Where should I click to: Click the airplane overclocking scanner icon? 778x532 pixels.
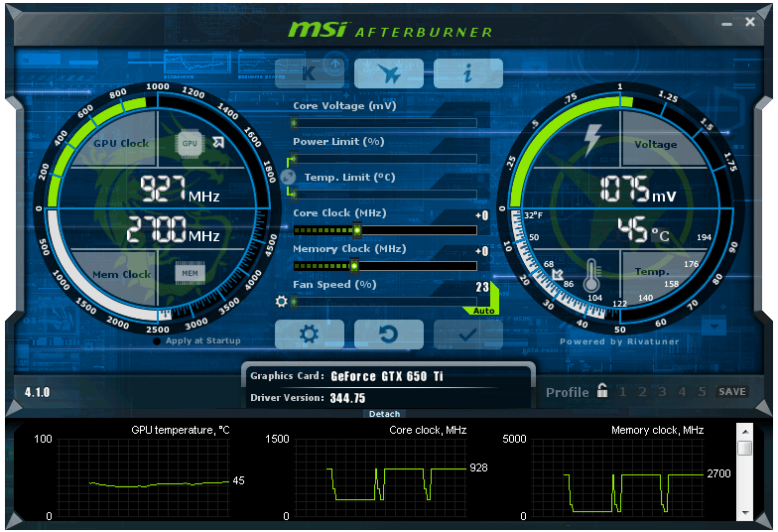click(389, 73)
